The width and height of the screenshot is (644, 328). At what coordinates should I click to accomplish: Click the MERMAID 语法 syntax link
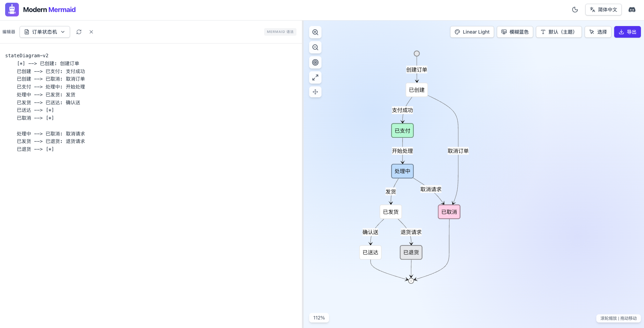pos(280,32)
